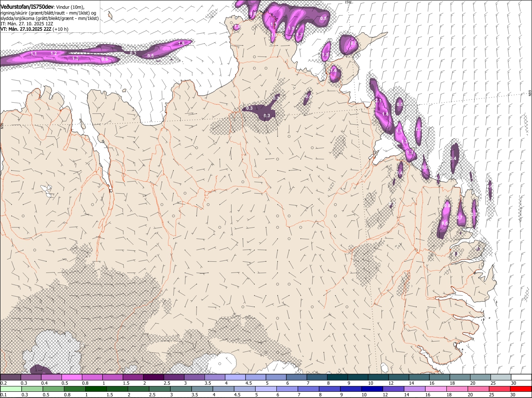The image size is (532, 398).
Task: Pick the grey-green swatch between 3 and 3.5, green row
Action: coord(181,389)
